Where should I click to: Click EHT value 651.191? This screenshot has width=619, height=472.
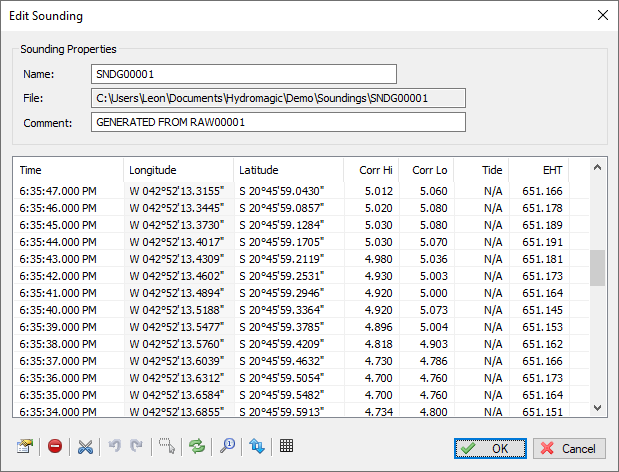click(x=542, y=242)
